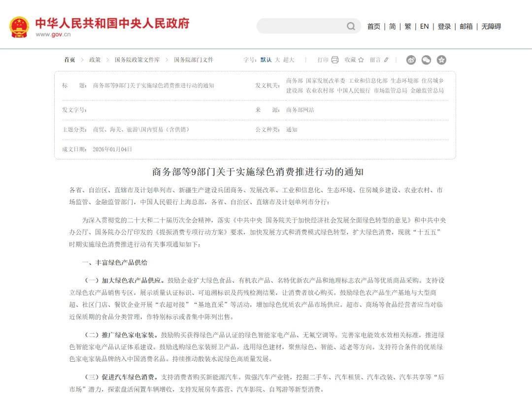Image resolution: width=532 pixels, height=400 pixels.
Task: Click the search magnifier icon
Action: coord(351,27)
